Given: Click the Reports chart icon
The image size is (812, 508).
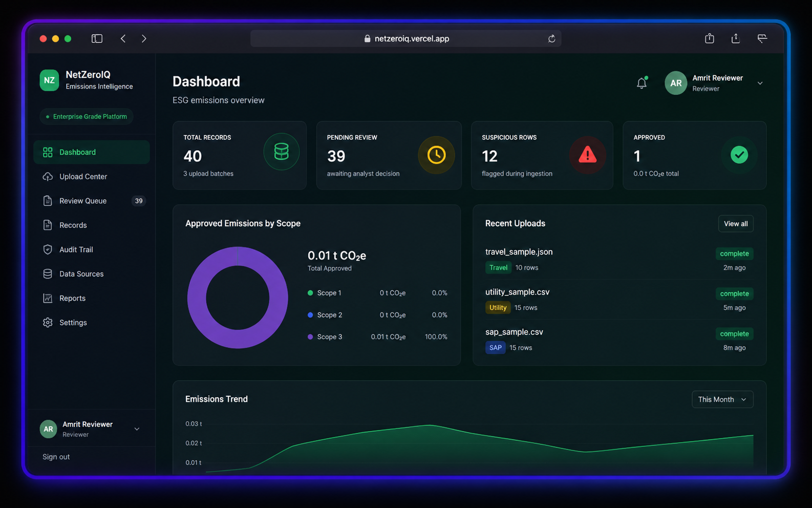Looking at the screenshot, I should pyautogui.click(x=48, y=298).
